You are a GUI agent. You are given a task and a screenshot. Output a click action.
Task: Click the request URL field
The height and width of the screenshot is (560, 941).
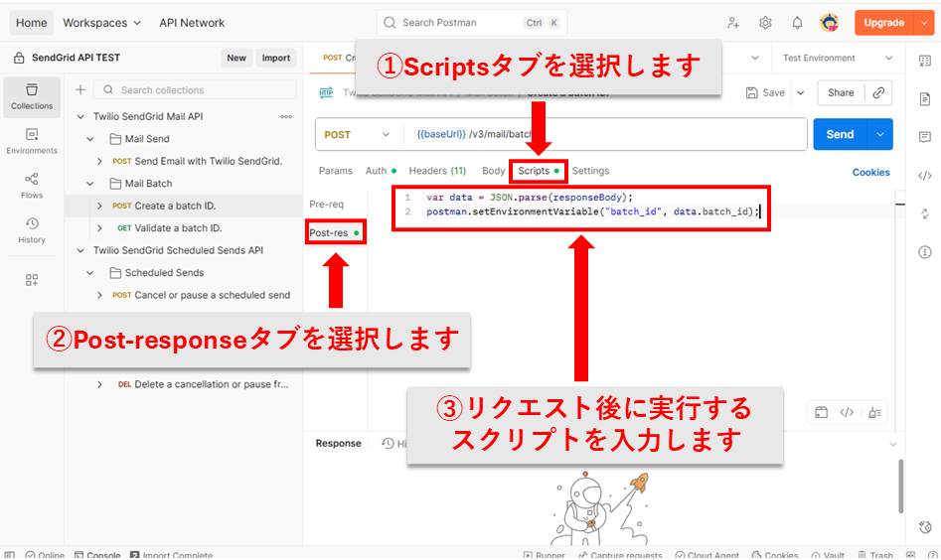click(x=606, y=135)
